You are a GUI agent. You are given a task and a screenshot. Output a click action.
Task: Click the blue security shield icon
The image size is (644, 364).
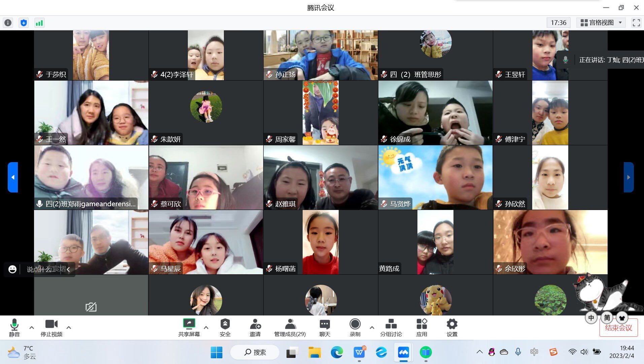click(24, 23)
